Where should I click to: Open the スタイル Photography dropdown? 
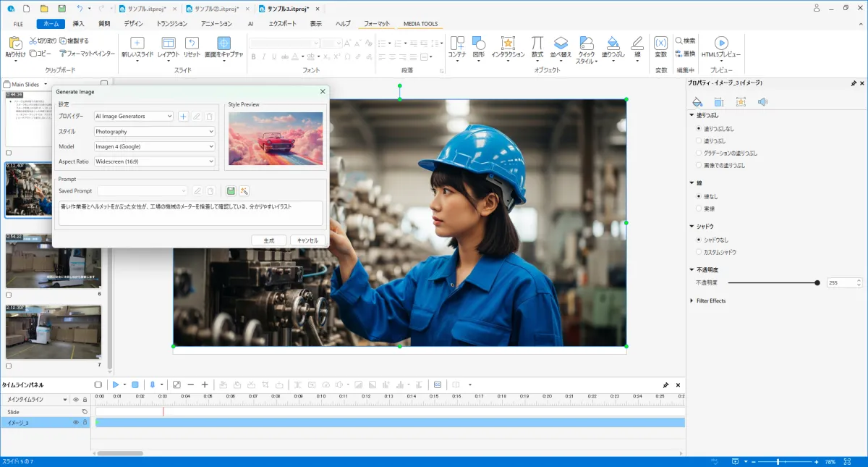[x=155, y=132]
